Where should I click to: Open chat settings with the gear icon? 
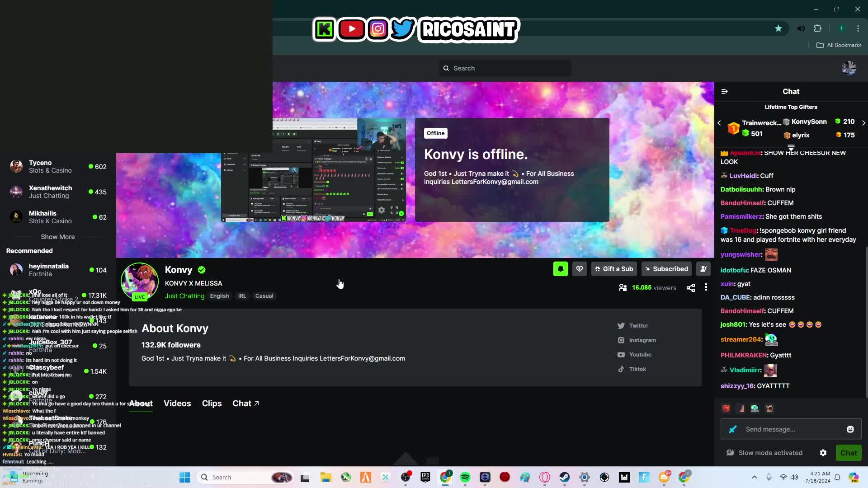tap(823, 452)
